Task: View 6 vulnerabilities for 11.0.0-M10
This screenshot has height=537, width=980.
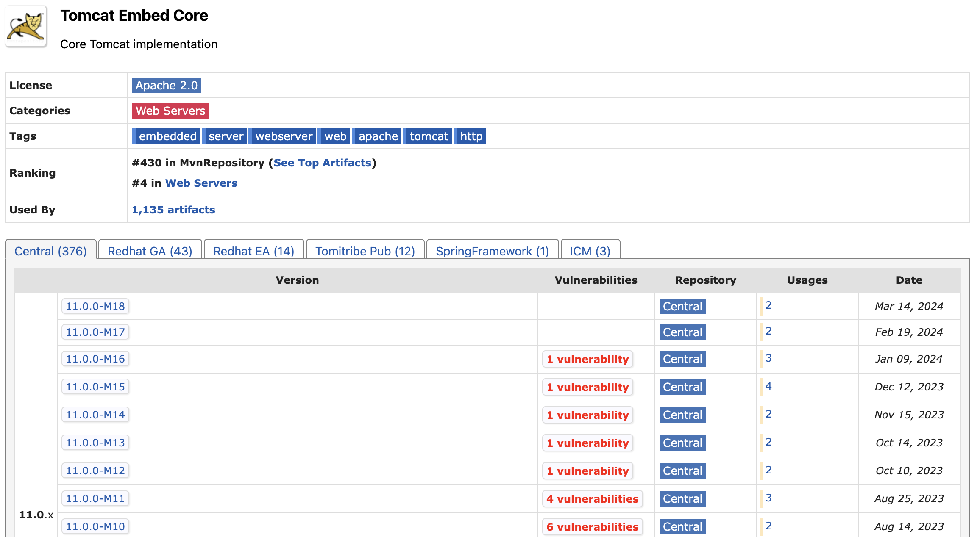Action: click(x=593, y=527)
